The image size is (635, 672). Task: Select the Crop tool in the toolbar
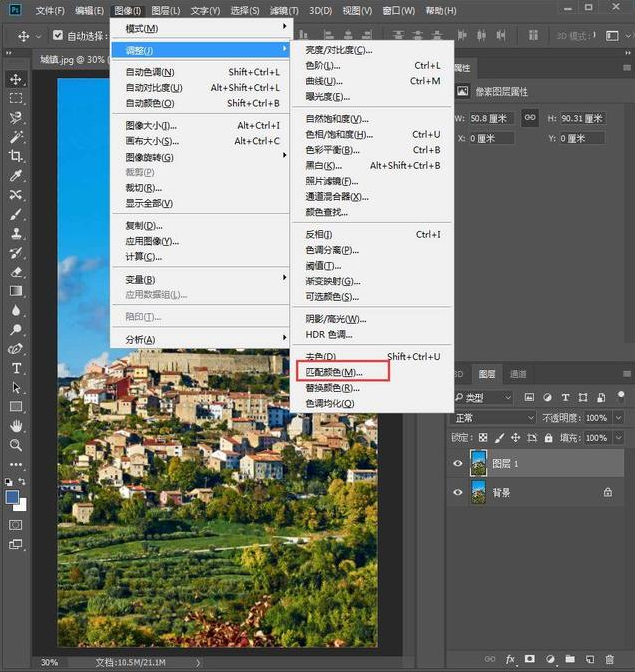click(16, 156)
